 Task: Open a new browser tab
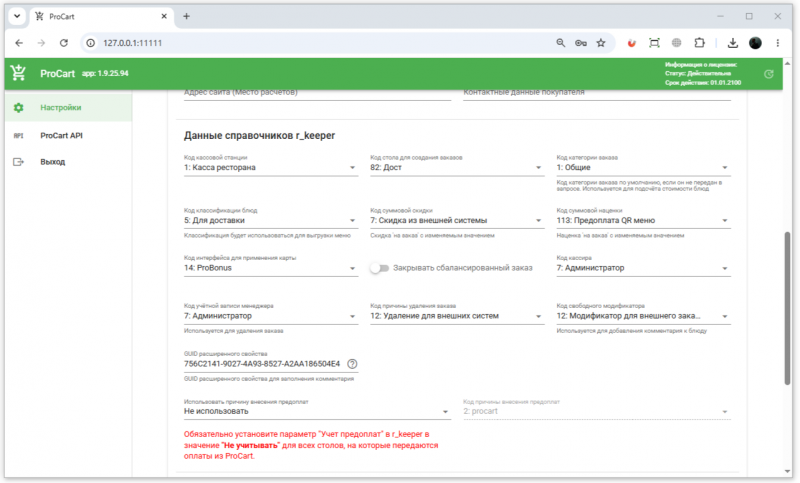(x=186, y=16)
